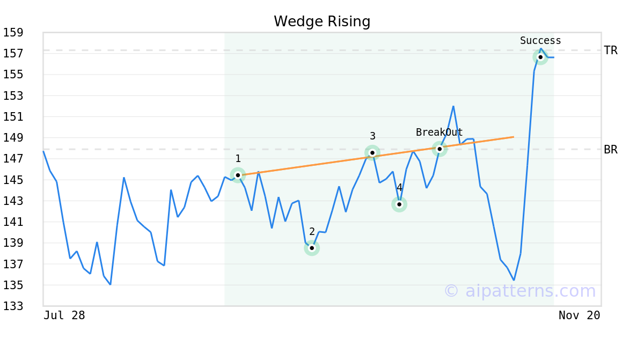This screenshot has width=644, height=338.
Task: Click the "BreakOut" text annotation
Action: tap(439, 133)
